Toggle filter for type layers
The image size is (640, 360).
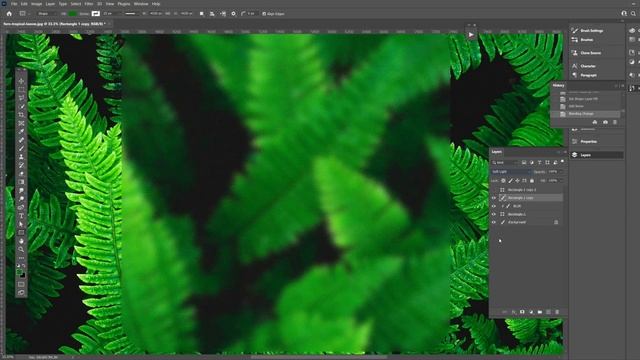pos(540,162)
